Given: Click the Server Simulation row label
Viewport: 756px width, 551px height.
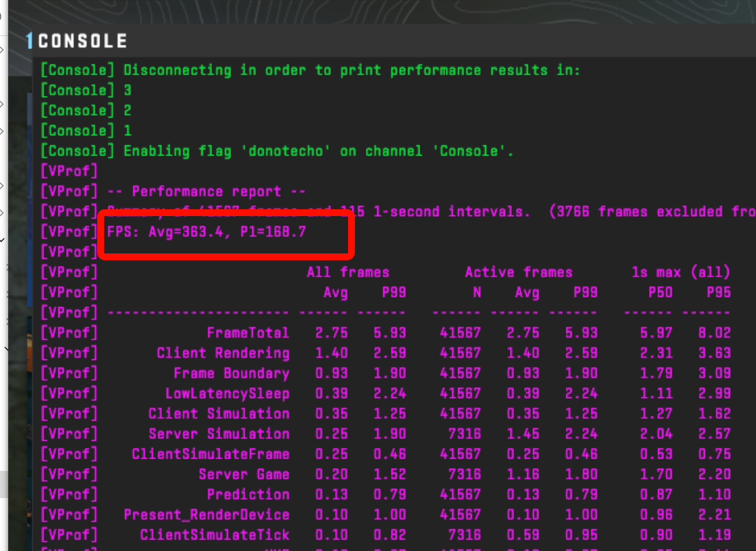Looking at the screenshot, I should (x=219, y=434).
